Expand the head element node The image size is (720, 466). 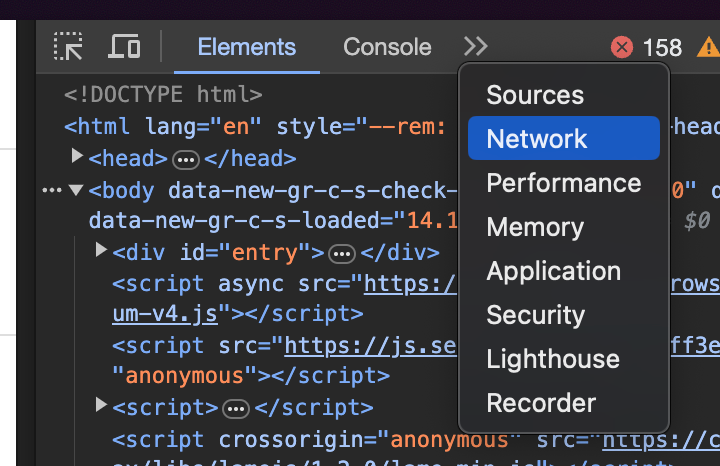(77, 156)
